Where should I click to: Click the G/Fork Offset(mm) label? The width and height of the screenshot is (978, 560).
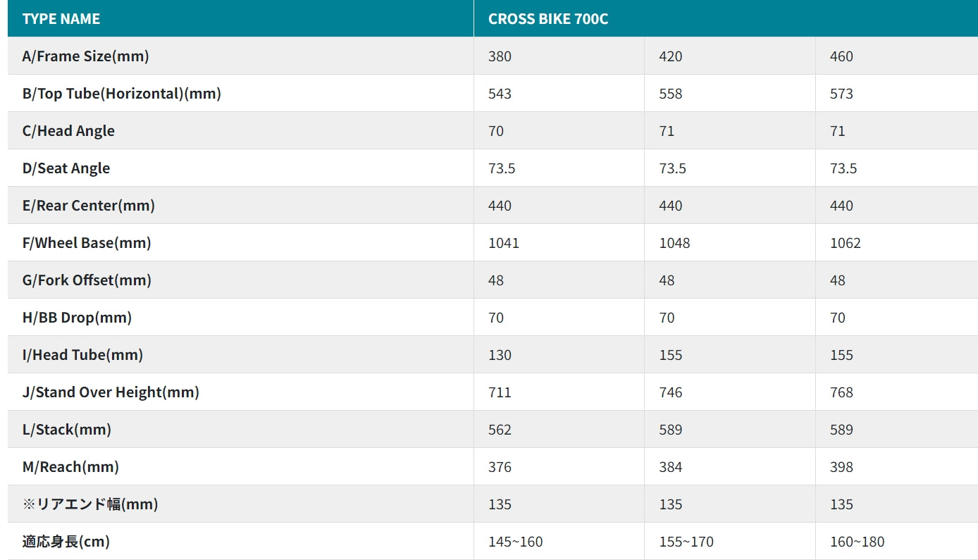[87, 280]
